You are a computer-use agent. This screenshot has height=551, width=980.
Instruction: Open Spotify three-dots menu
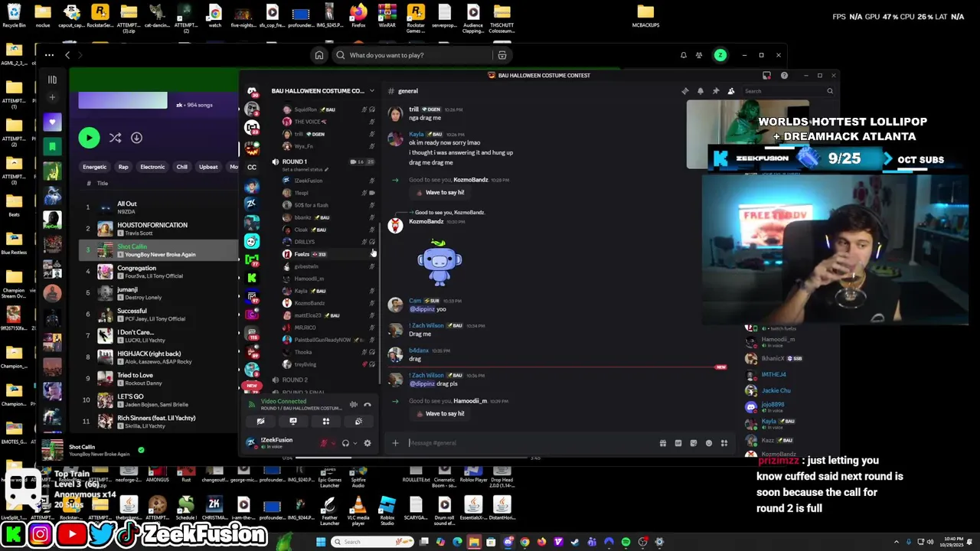pos(49,55)
